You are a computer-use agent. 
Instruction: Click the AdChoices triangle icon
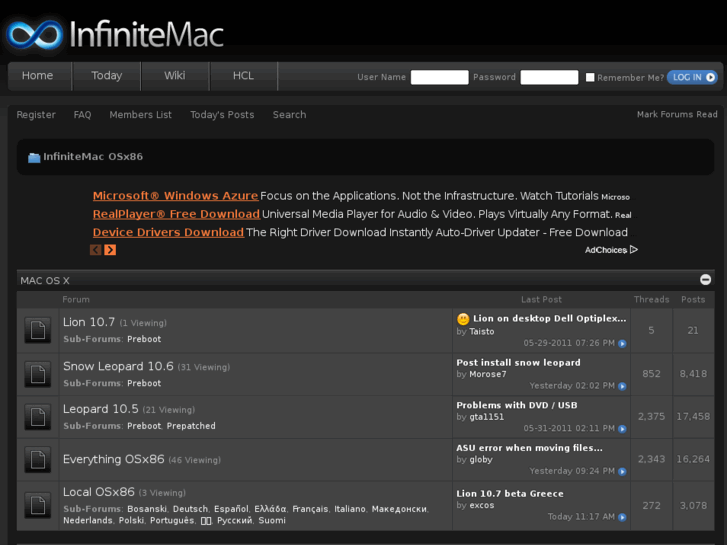[634, 250]
